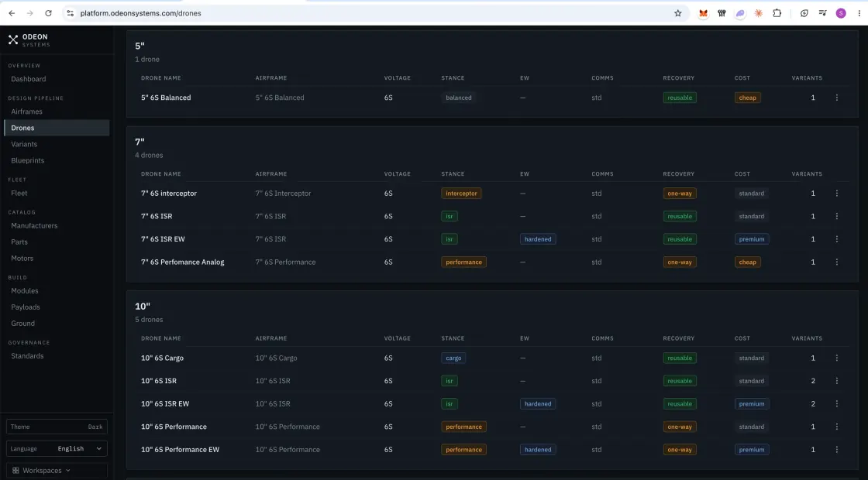Click the interceptor stance badge
This screenshot has height=480, width=868.
click(461, 194)
